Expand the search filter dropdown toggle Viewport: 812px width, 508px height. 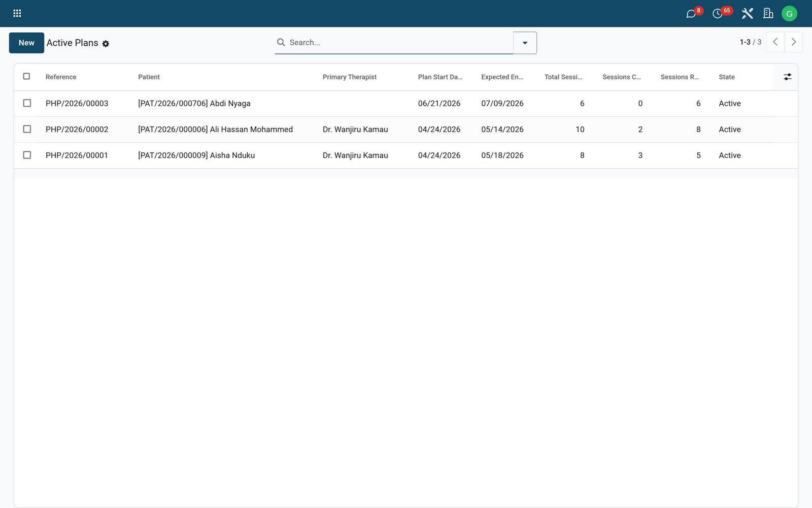[525, 43]
